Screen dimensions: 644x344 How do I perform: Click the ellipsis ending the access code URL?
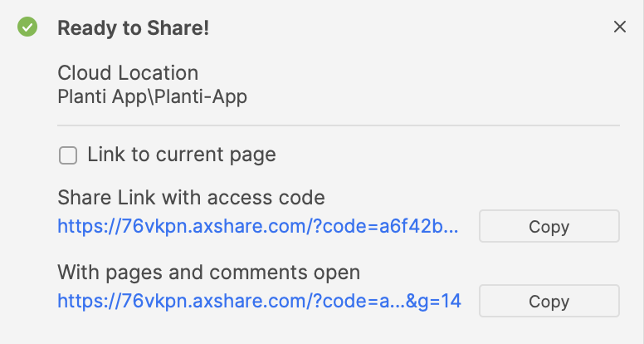pyautogui.click(x=466, y=227)
